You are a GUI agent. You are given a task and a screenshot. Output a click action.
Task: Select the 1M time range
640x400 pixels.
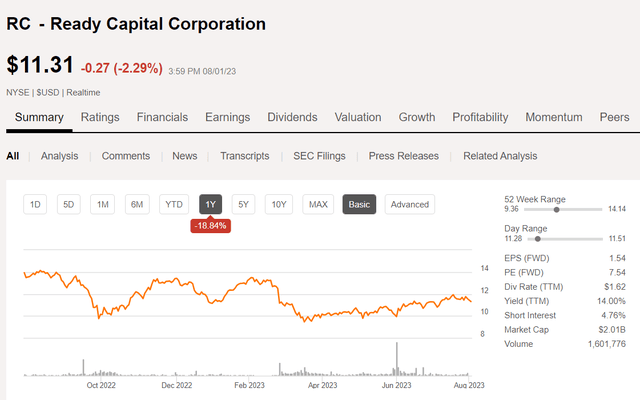(103, 205)
